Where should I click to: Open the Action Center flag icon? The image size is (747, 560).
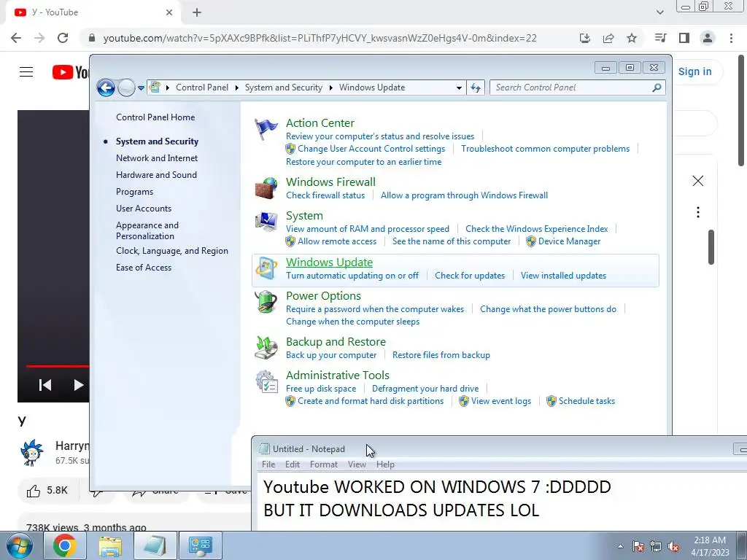coord(266,129)
